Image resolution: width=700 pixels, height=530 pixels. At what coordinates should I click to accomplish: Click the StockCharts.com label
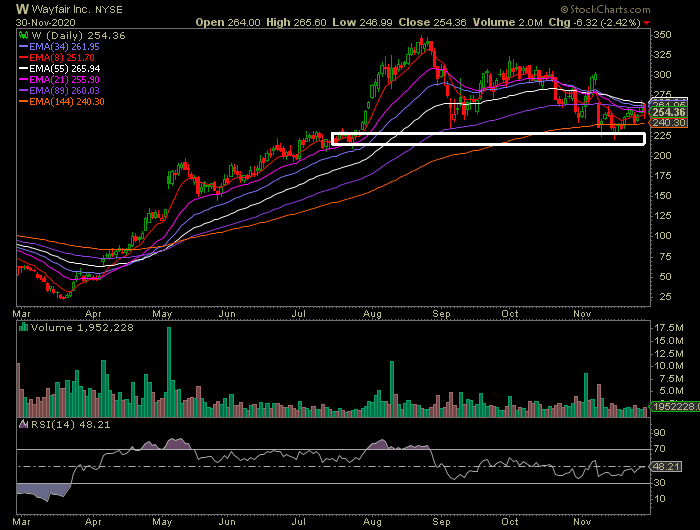pyautogui.click(x=605, y=9)
